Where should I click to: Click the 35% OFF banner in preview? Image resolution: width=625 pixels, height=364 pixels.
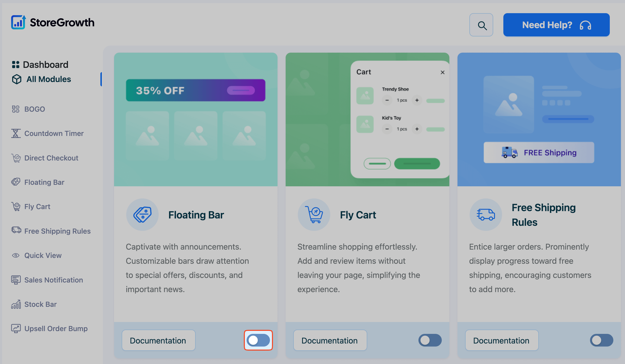tap(195, 90)
